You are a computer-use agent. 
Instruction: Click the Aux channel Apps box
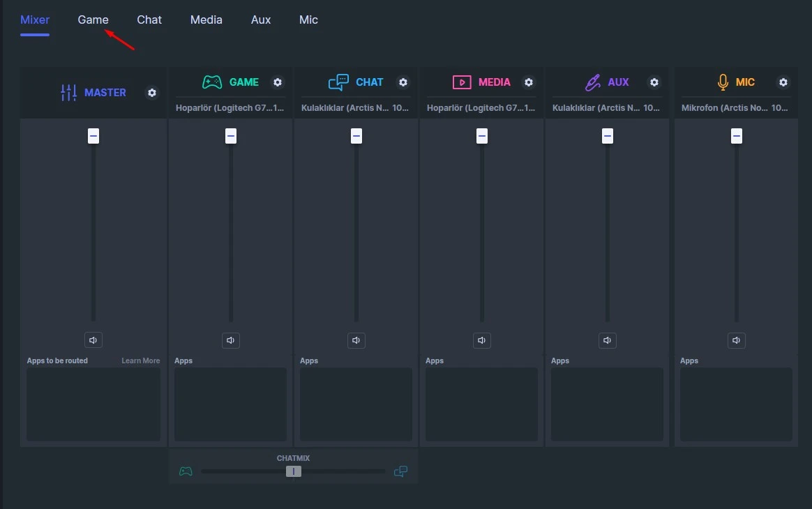[607, 404]
